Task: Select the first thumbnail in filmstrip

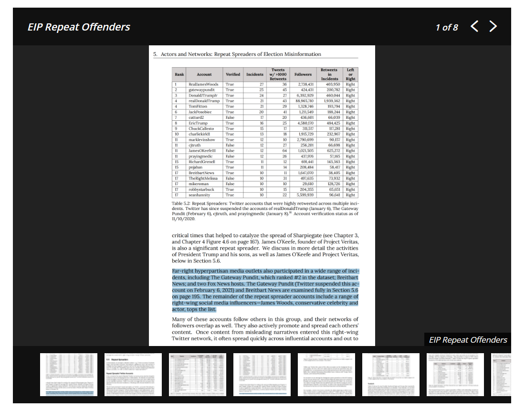Action: coord(69,375)
